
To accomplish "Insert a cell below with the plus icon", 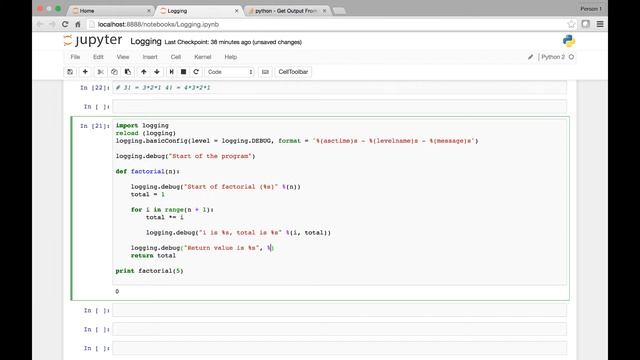I will 85,72.
